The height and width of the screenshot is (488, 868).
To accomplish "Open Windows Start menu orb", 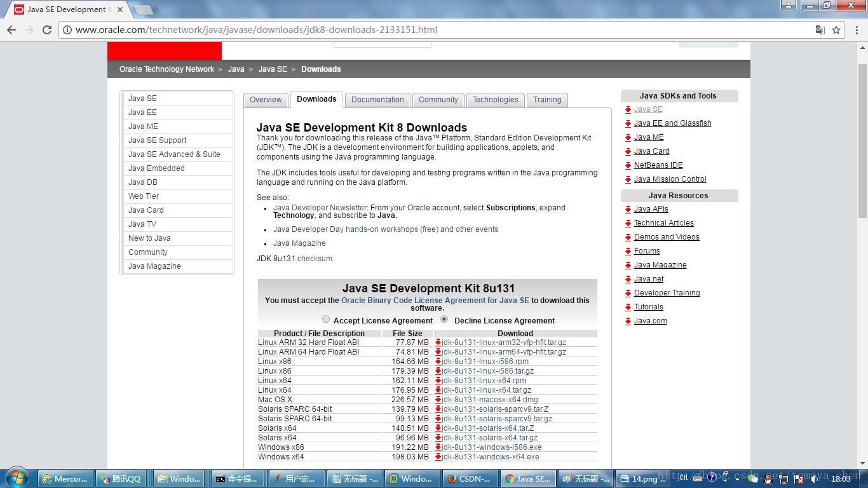I will click(16, 478).
